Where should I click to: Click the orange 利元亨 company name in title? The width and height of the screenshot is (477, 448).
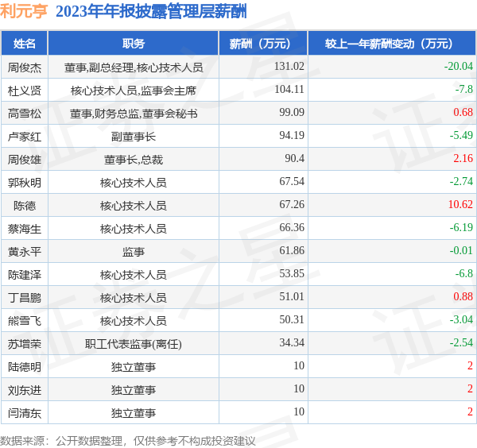24,12
